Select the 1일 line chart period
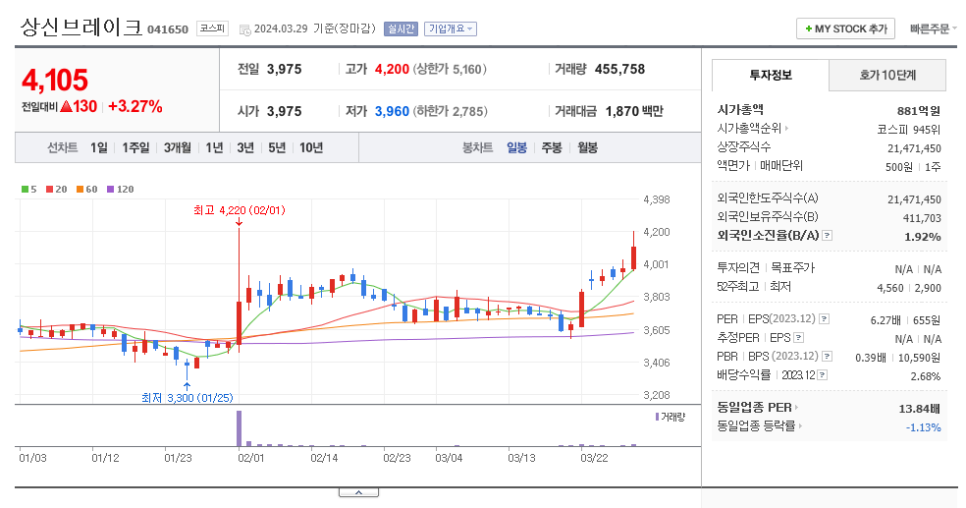Screen dimensions: 966x508 (x=99, y=148)
